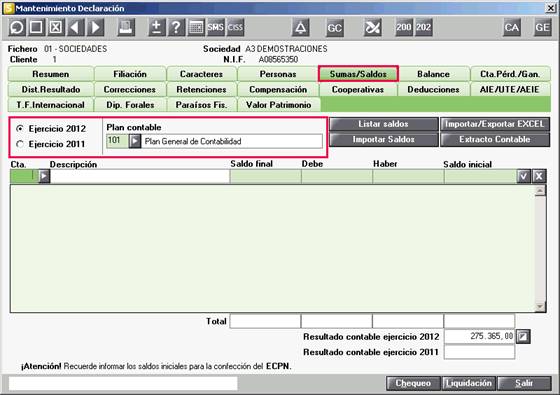Viewport: 560px width, 395px height.
Task: Click Importar Saldos button
Action: 384,139
